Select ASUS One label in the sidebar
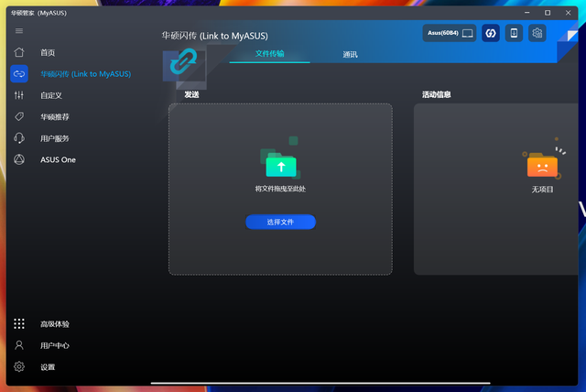 point(58,160)
